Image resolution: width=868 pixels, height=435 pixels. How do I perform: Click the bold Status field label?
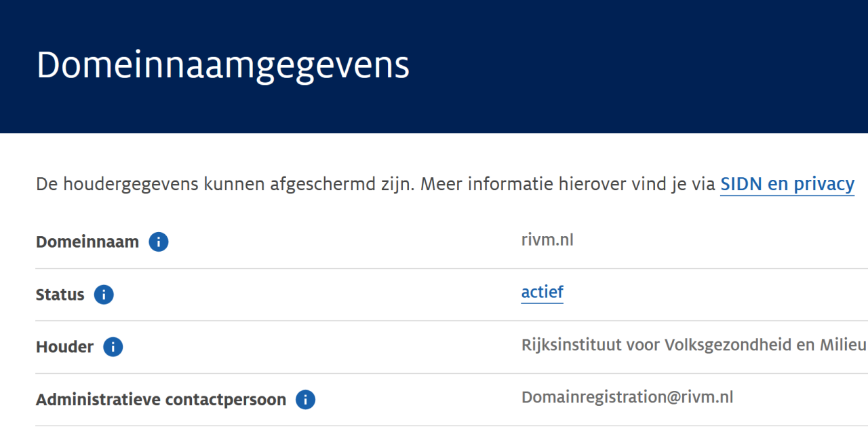60,295
